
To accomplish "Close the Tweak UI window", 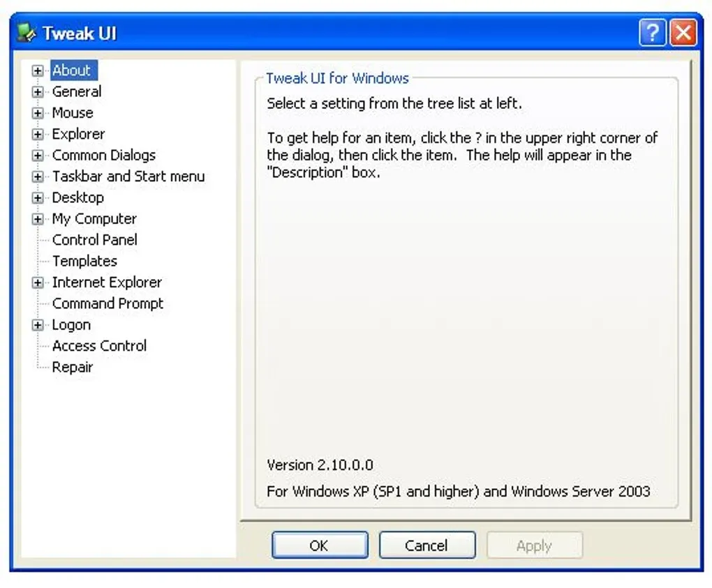I will click(x=683, y=33).
